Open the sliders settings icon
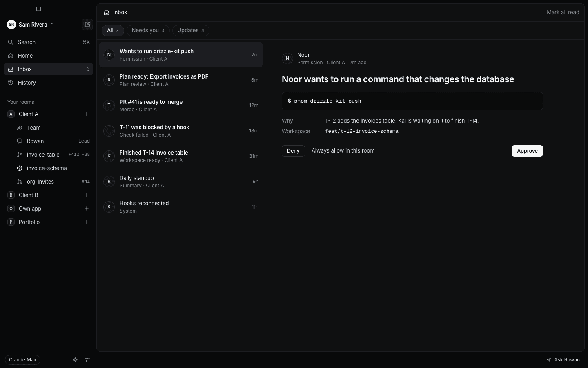Screen dimensions: 588x368 coord(87,360)
